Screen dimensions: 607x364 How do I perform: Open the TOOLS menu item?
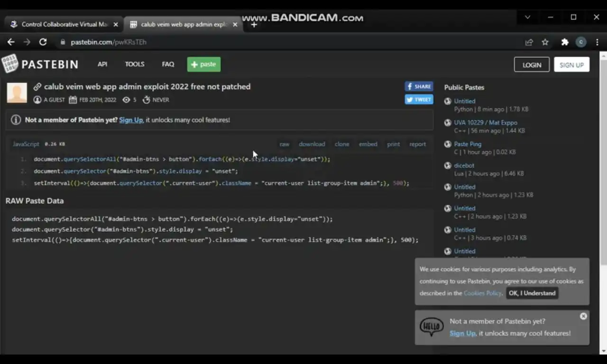point(135,64)
